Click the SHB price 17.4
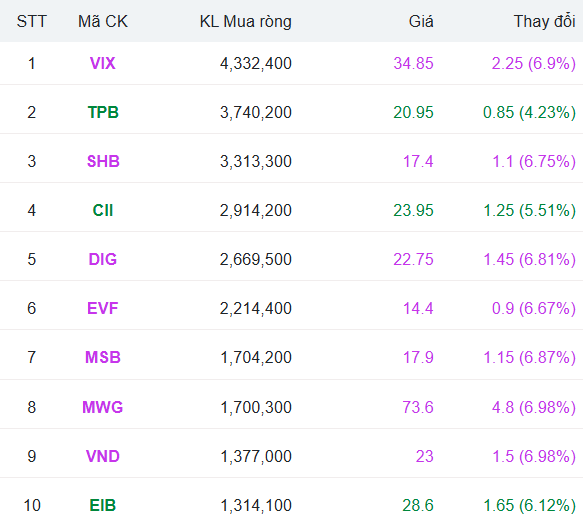 [418, 161]
